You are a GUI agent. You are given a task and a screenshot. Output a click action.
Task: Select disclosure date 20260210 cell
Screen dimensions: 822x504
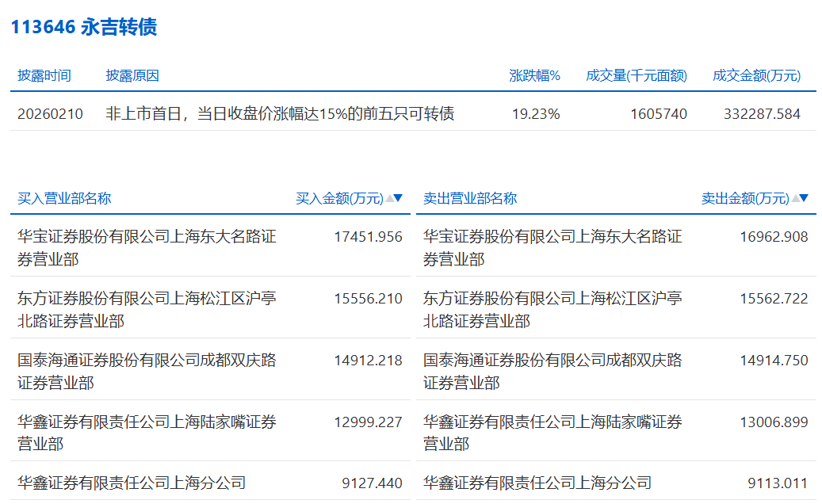(x=50, y=113)
